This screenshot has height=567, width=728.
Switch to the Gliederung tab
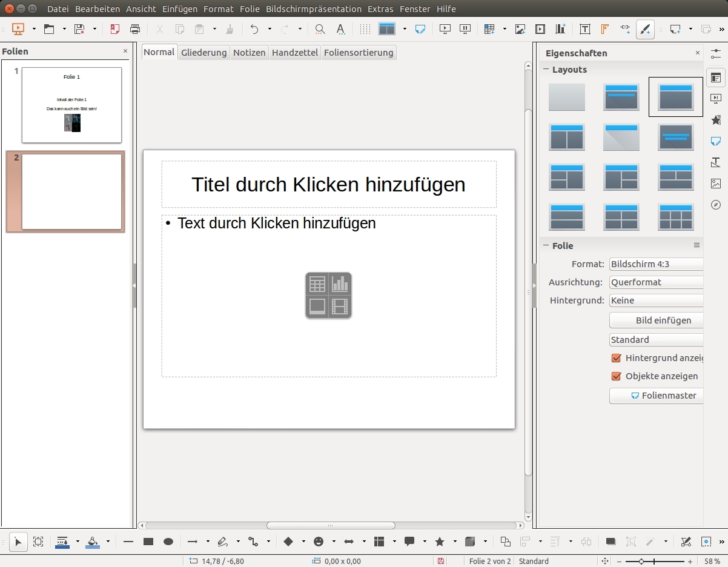204,53
